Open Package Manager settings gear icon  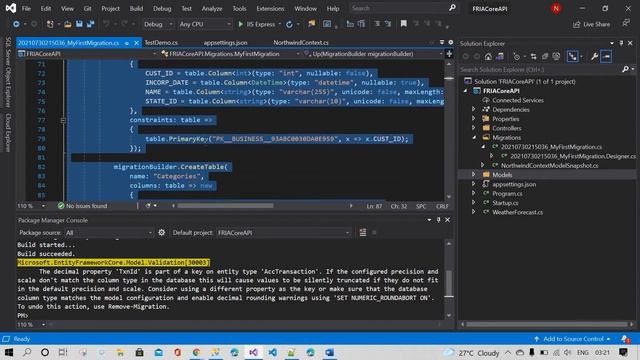(x=162, y=232)
